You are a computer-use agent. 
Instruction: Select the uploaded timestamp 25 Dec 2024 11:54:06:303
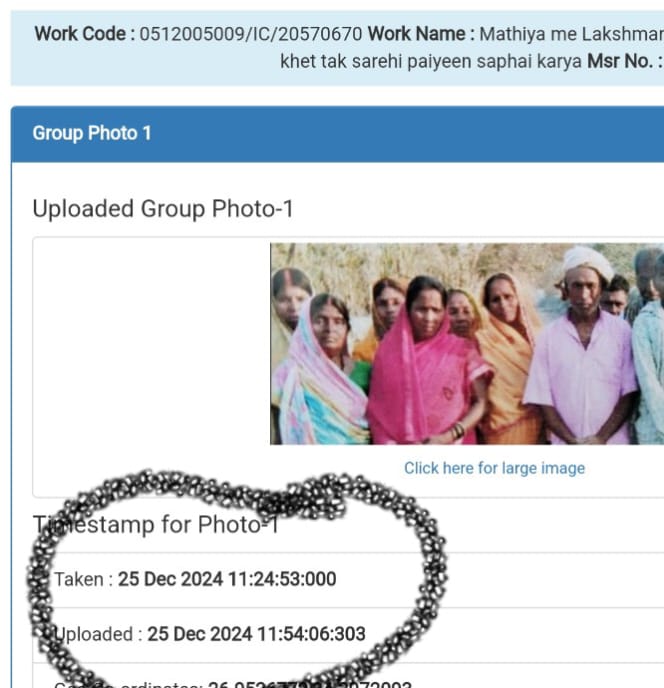(x=256, y=634)
